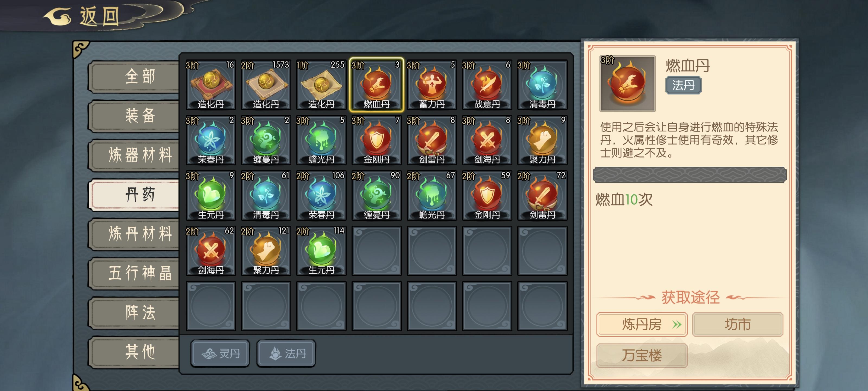Select the 3阶 清毒丹 pill icon
The width and height of the screenshot is (868, 391).
click(542, 85)
